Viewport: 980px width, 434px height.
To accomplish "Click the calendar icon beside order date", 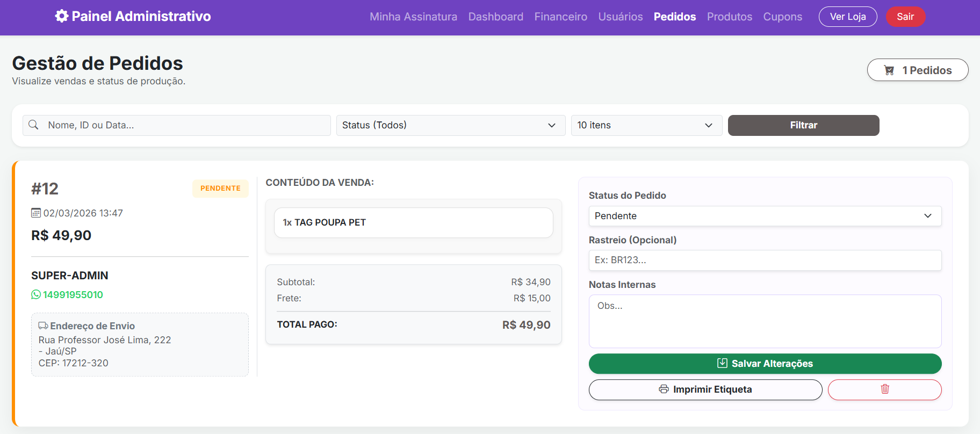I will coord(36,213).
